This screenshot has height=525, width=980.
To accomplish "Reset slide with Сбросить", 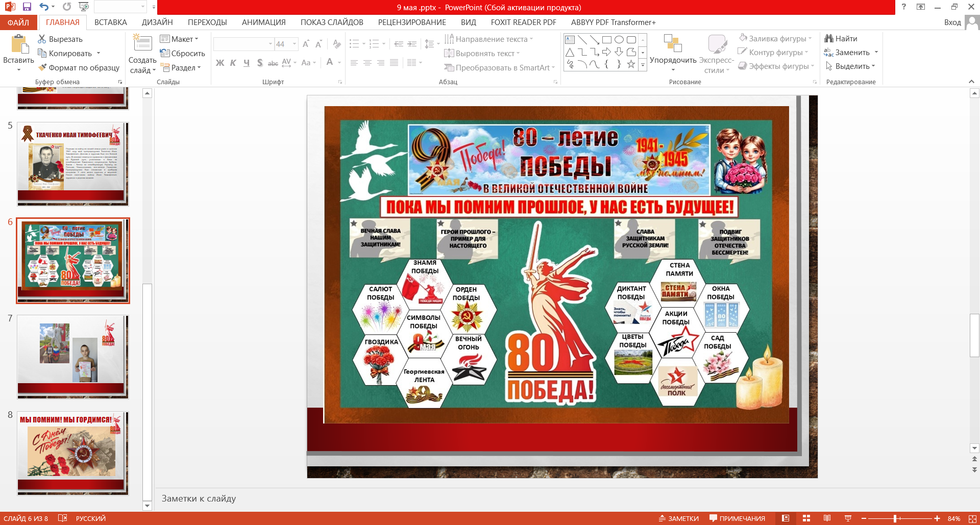I will pos(182,54).
